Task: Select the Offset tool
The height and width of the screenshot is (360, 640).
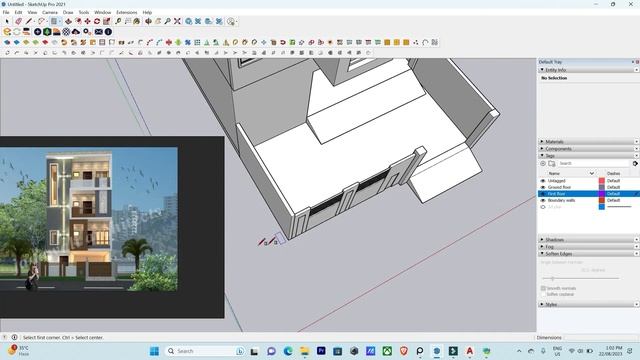Action: 78,21
